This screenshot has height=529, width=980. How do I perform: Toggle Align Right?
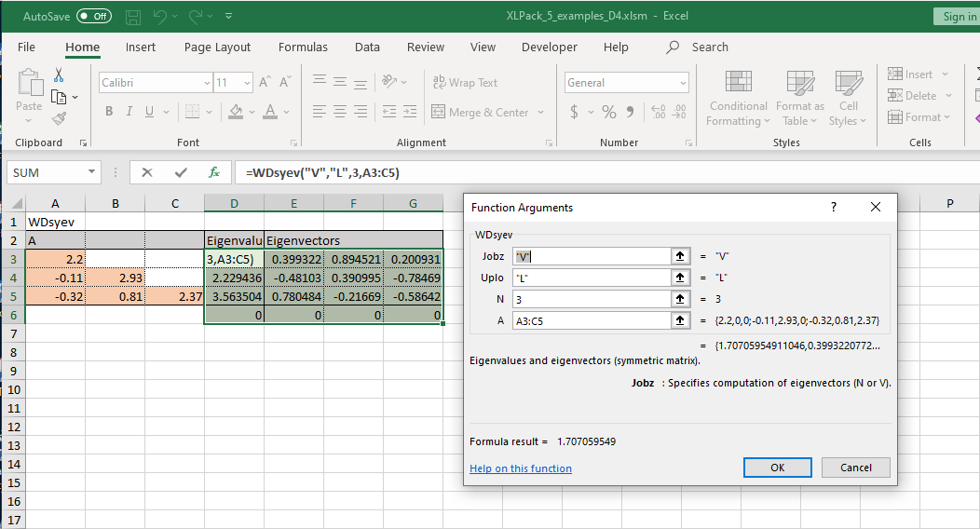[x=361, y=112]
